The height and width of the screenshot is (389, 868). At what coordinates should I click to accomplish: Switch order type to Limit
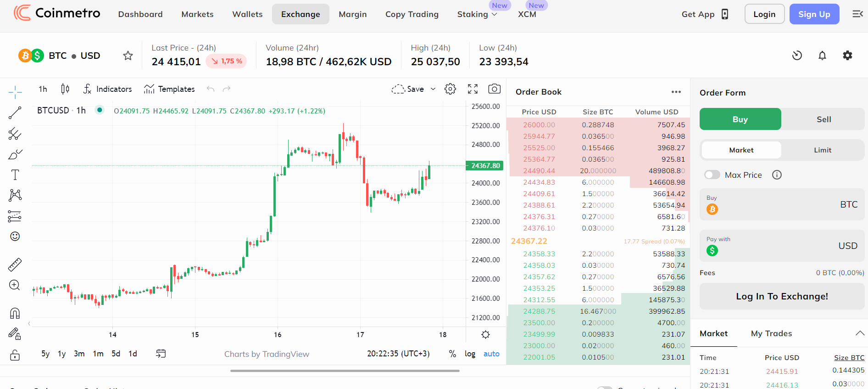823,150
